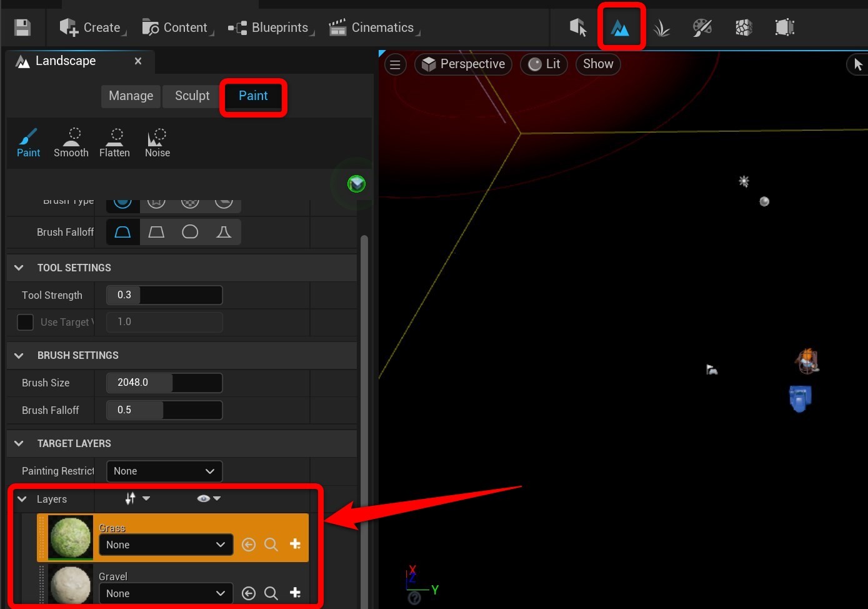868x609 pixels.
Task: Open Gravel layer info None dropdown
Action: pyautogui.click(x=166, y=593)
